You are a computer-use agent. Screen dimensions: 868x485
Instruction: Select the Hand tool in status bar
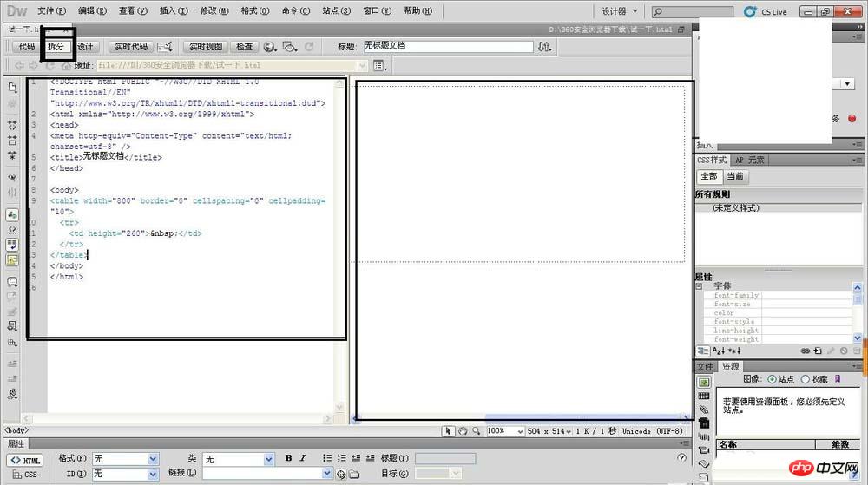(x=463, y=431)
